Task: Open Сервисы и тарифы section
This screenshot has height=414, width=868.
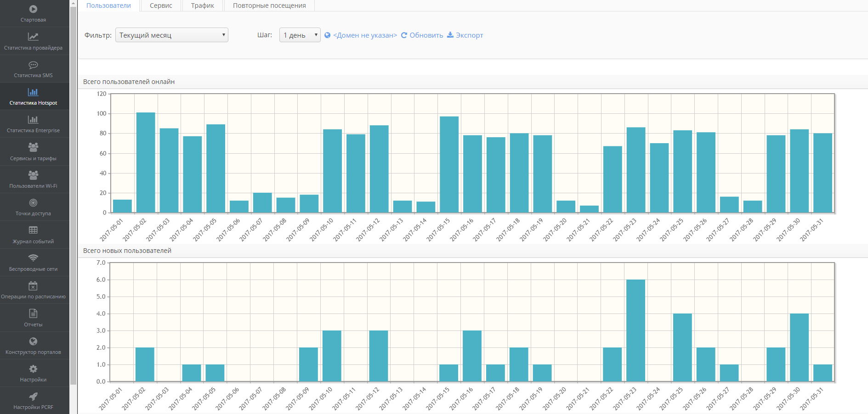Action: [x=33, y=151]
